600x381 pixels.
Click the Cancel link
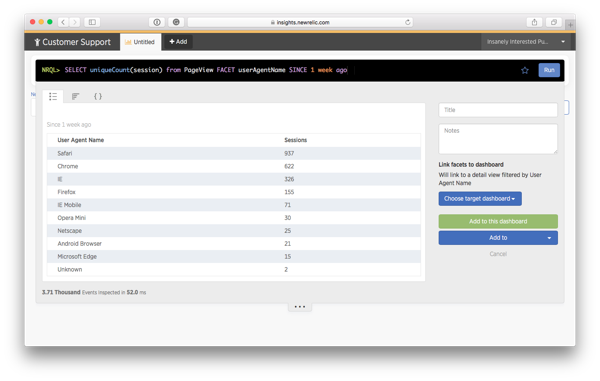pos(498,254)
